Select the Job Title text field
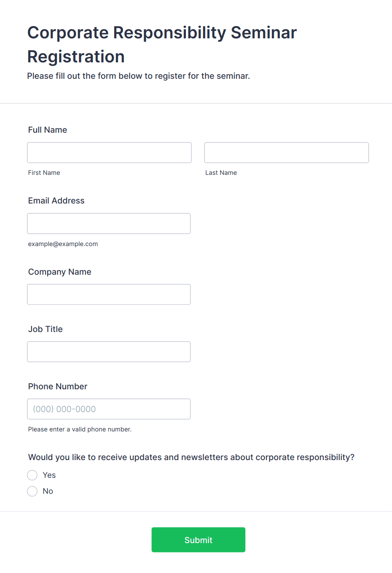Image resolution: width=392 pixels, height=573 pixels. tap(109, 351)
